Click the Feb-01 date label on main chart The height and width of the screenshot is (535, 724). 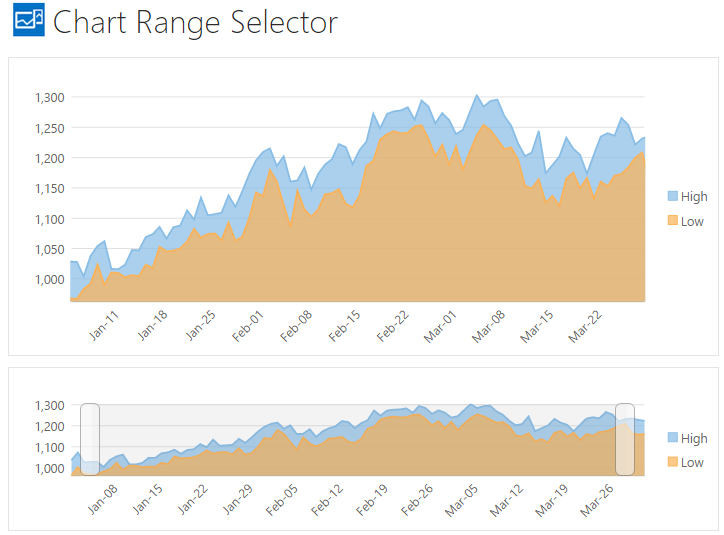click(248, 326)
